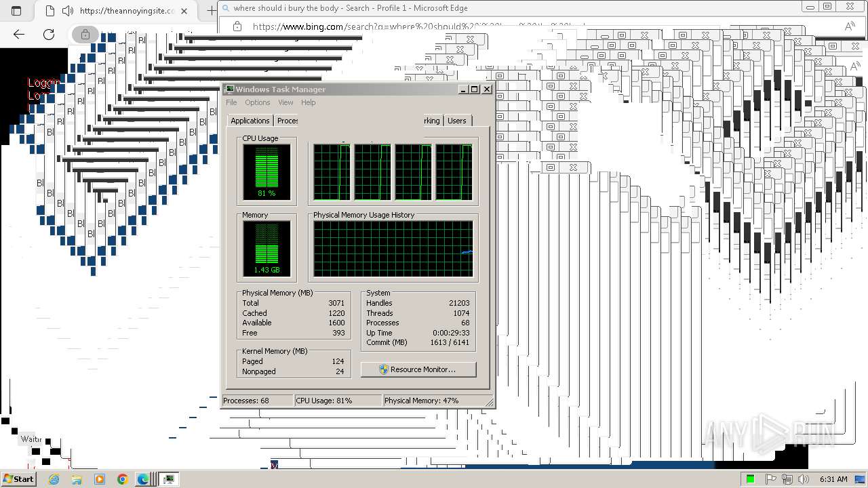This screenshot has height=488, width=868.
Task: Click the Memory 1.43 GB gauge
Action: click(x=267, y=248)
